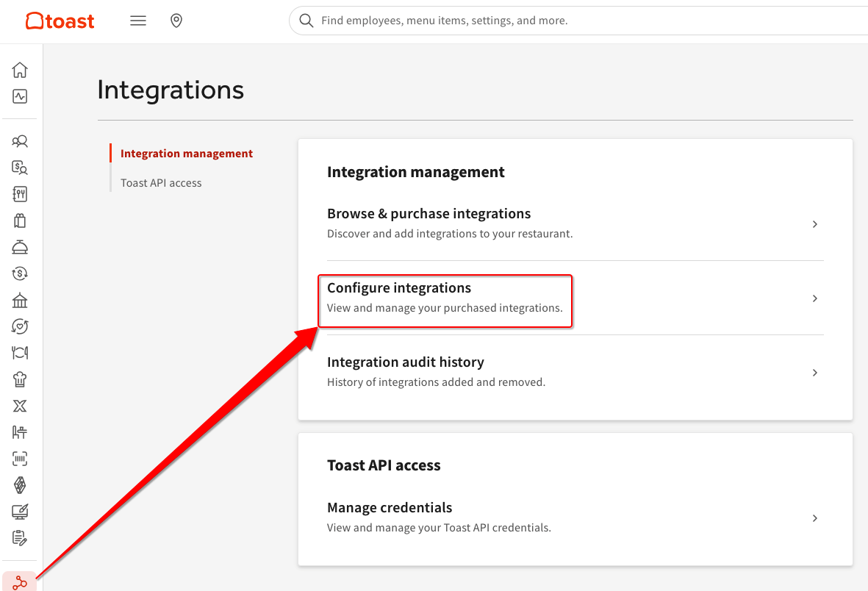The width and height of the screenshot is (868, 591).
Task: Open the barcode scanner sidebar icon
Action: click(20, 459)
